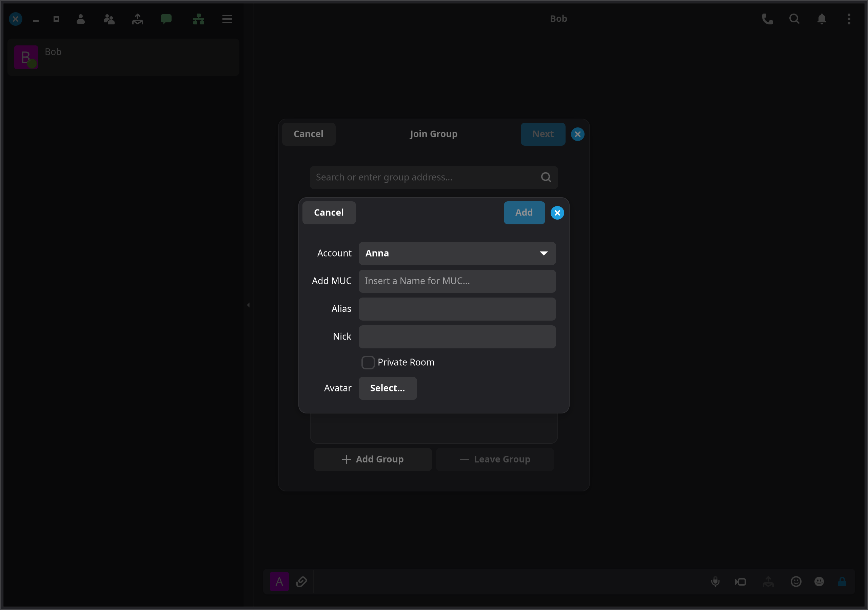
Task: Start a call with the phone icon
Action: click(x=767, y=19)
